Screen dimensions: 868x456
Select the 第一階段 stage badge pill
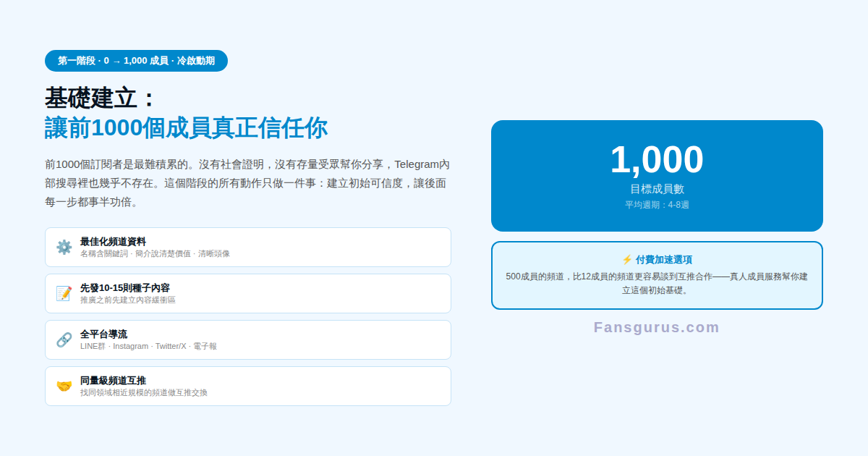coord(137,61)
